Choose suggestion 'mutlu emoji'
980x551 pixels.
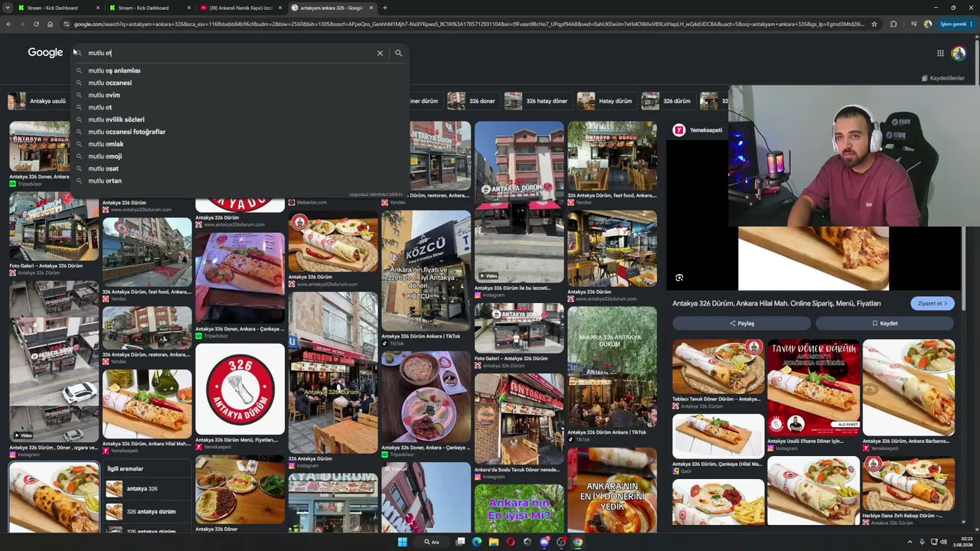click(240, 156)
